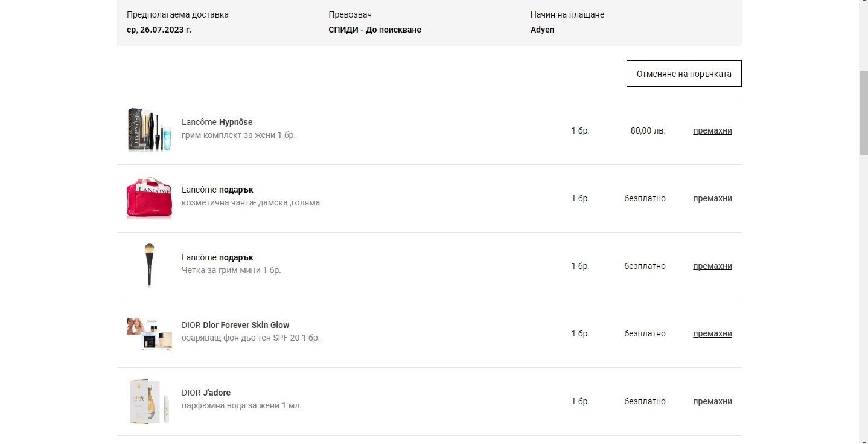Image resolution: width=868 pixels, height=444 pixels.
Task: Remove the Dior Forever Skin Glow item
Action: [712, 333]
